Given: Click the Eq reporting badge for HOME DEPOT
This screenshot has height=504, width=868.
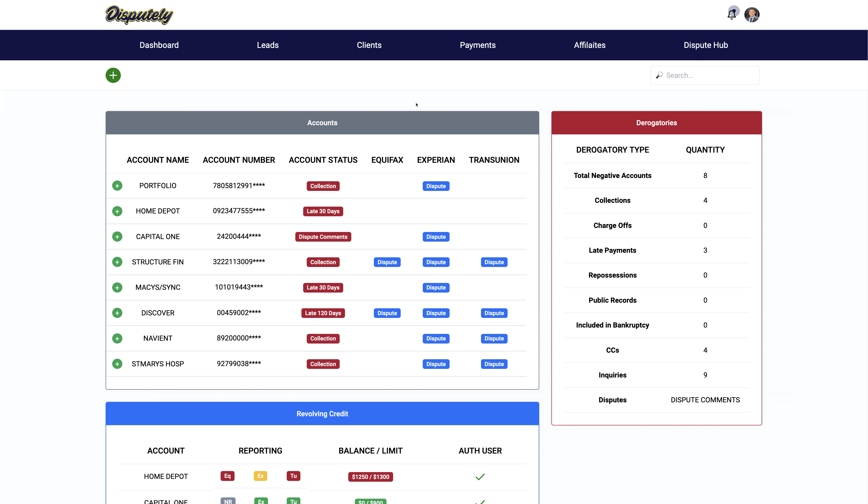Looking at the screenshot, I should tap(227, 476).
